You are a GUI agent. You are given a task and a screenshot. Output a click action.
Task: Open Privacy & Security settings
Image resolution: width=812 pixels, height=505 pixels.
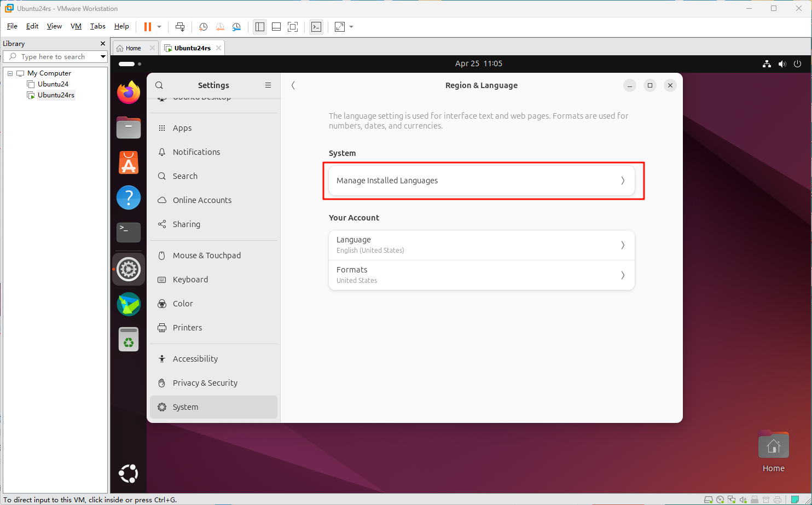[214, 383]
